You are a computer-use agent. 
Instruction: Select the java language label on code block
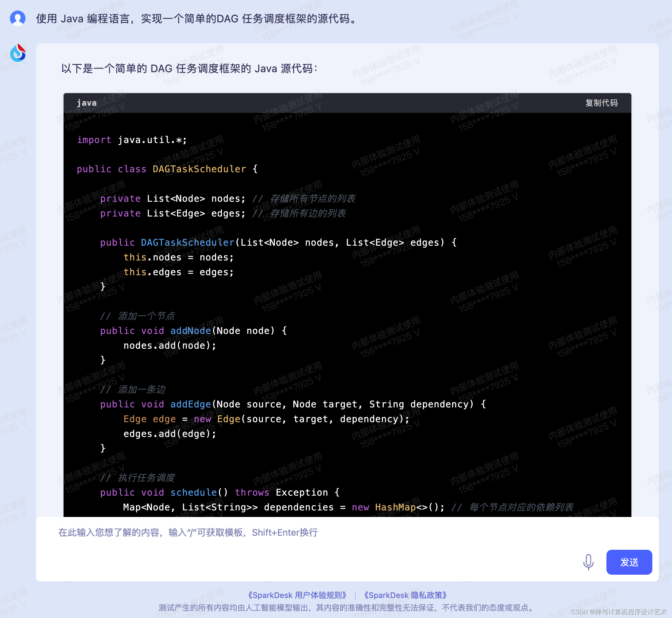click(x=87, y=103)
